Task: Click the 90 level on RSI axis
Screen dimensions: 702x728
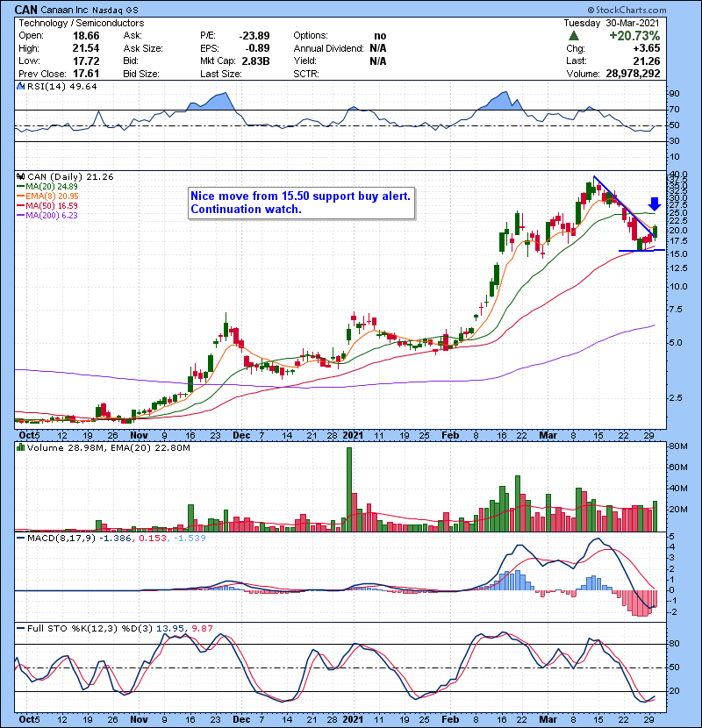Action: [x=674, y=93]
